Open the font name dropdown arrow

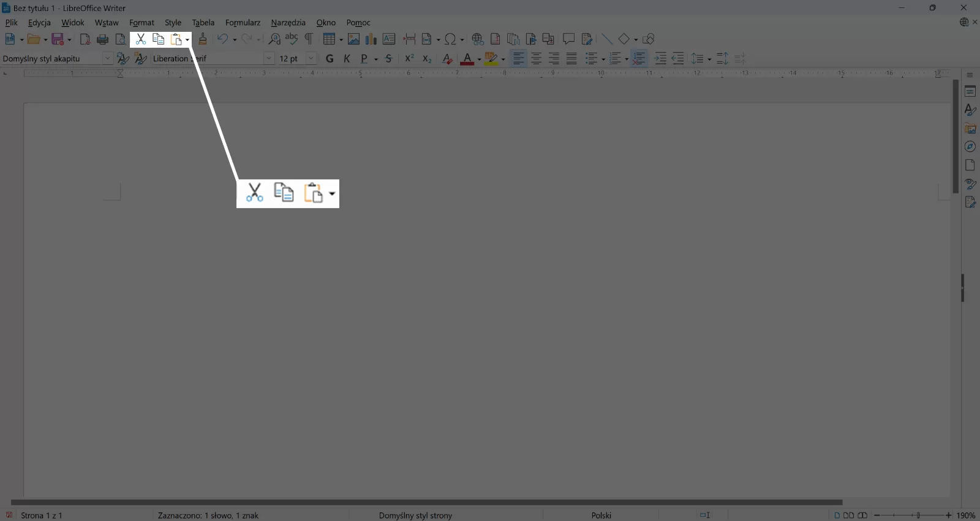click(x=268, y=59)
